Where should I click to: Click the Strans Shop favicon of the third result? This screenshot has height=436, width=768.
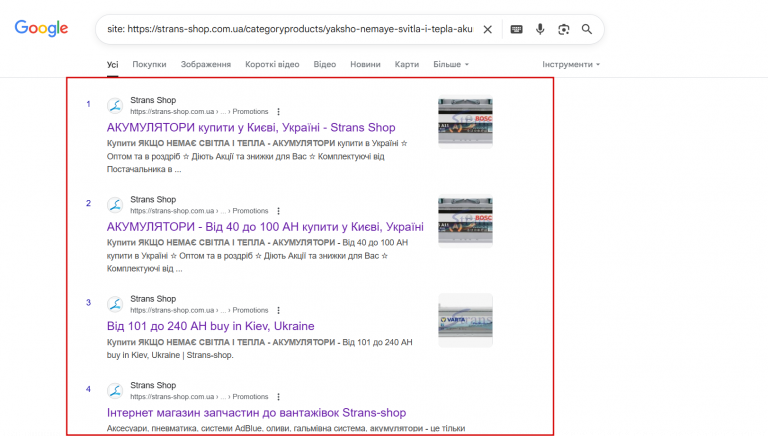(x=115, y=304)
